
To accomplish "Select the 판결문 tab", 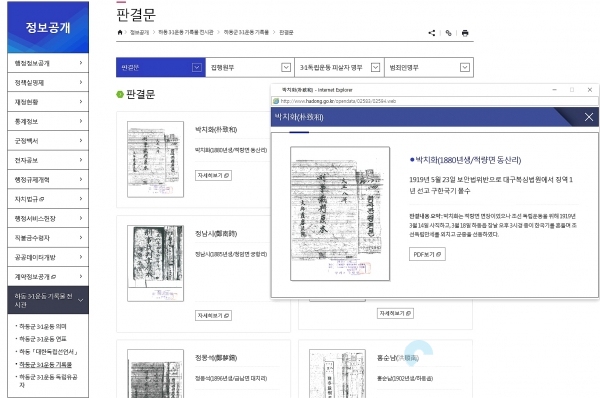I will pyautogui.click(x=161, y=67).
